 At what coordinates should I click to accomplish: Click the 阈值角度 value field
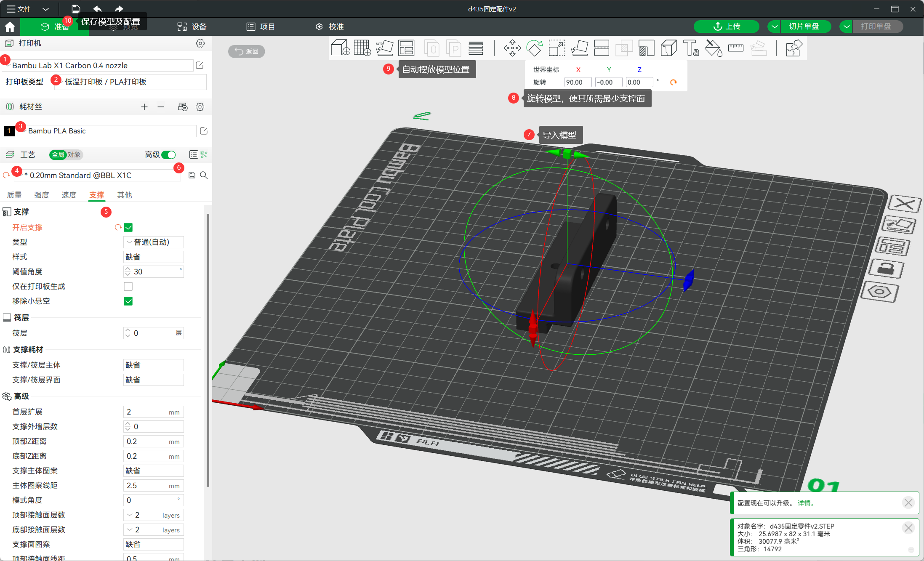tap(154, 272)
